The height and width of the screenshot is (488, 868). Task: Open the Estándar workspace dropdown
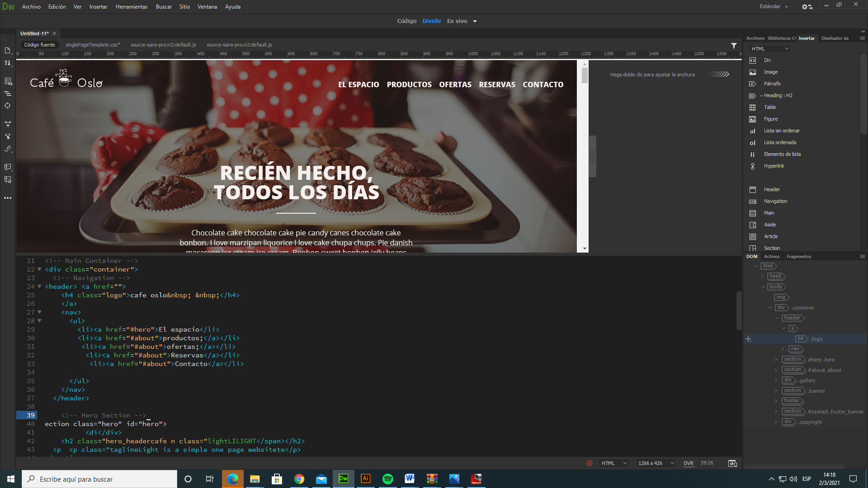tap(774, 7)
